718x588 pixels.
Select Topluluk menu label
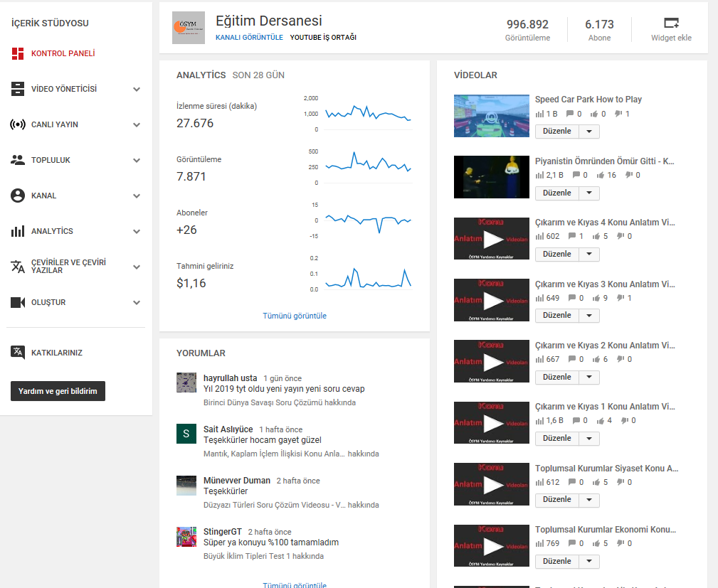[x=51, y=160]
